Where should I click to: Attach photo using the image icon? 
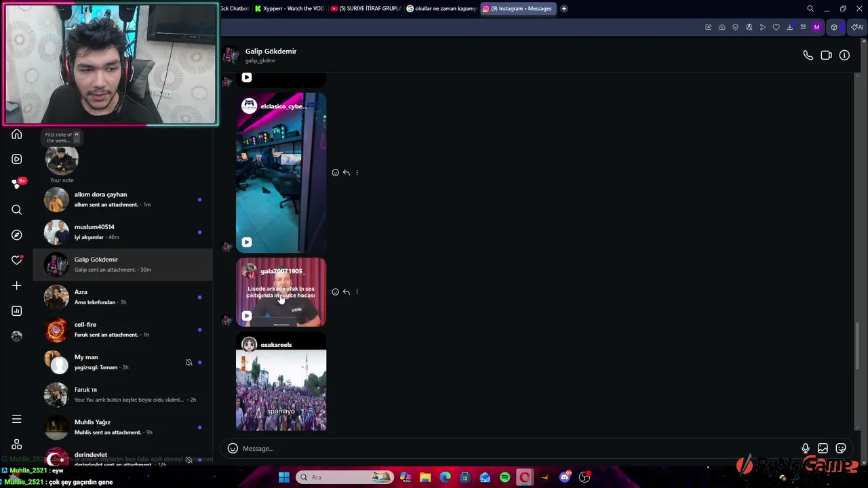(823, 448)
